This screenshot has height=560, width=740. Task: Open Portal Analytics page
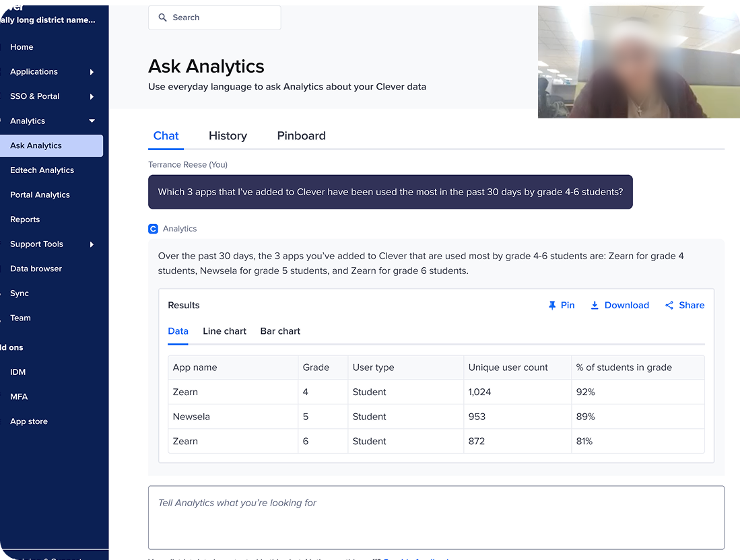point(40,195)
